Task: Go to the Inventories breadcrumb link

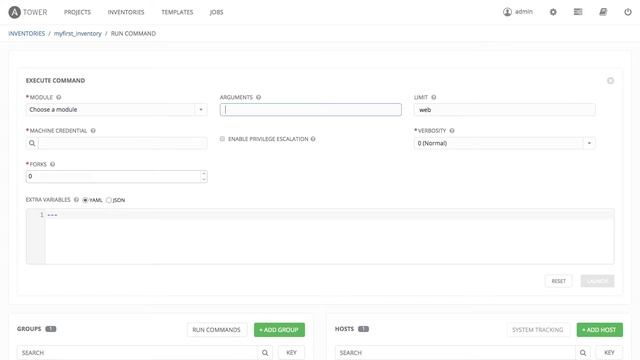Action: 27,33
